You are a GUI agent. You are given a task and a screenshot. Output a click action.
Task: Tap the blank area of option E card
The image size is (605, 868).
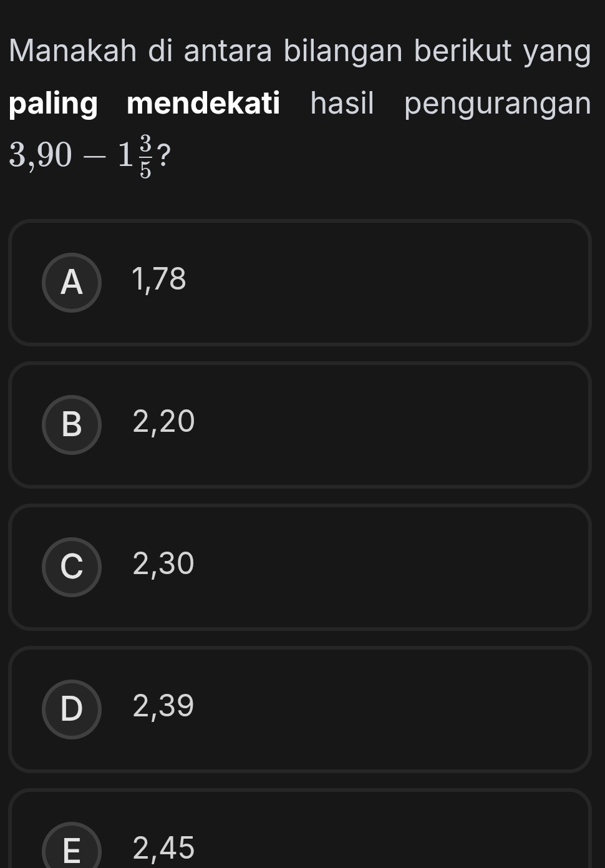click(387, 830)
